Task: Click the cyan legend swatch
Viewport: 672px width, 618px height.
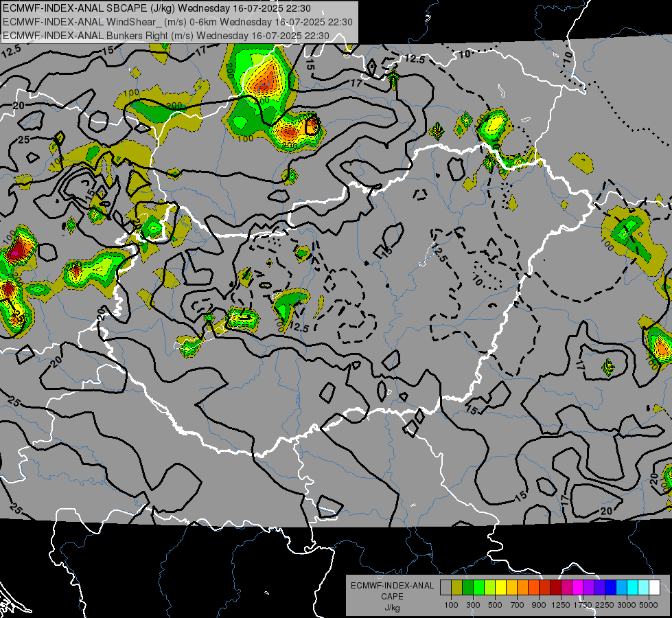Action: point(632,587)
